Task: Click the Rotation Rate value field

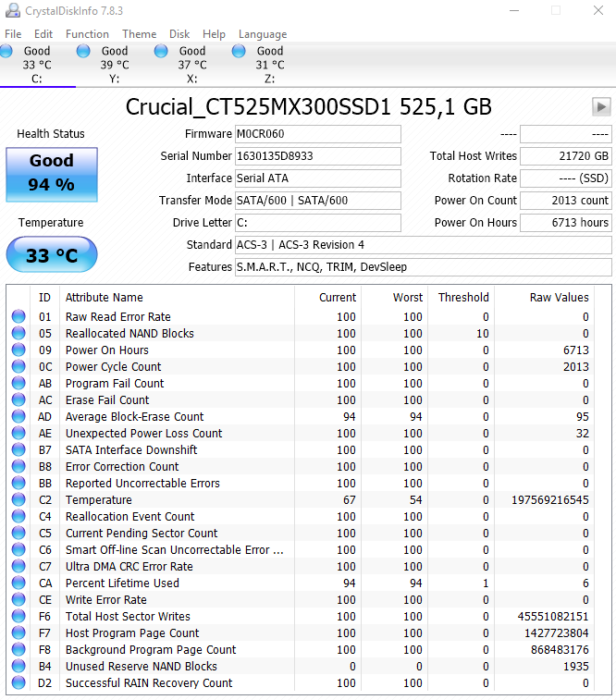Action: [566, 178]
